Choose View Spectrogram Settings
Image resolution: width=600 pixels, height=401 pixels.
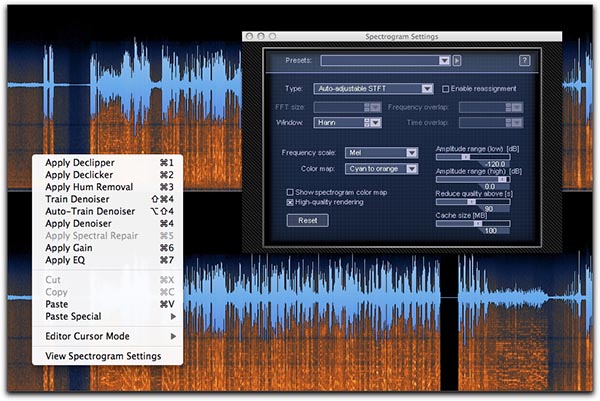coord(108,357)
